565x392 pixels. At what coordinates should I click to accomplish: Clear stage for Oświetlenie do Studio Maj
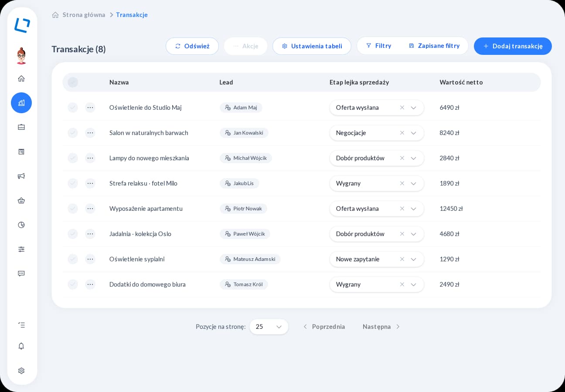coord(402,108)
